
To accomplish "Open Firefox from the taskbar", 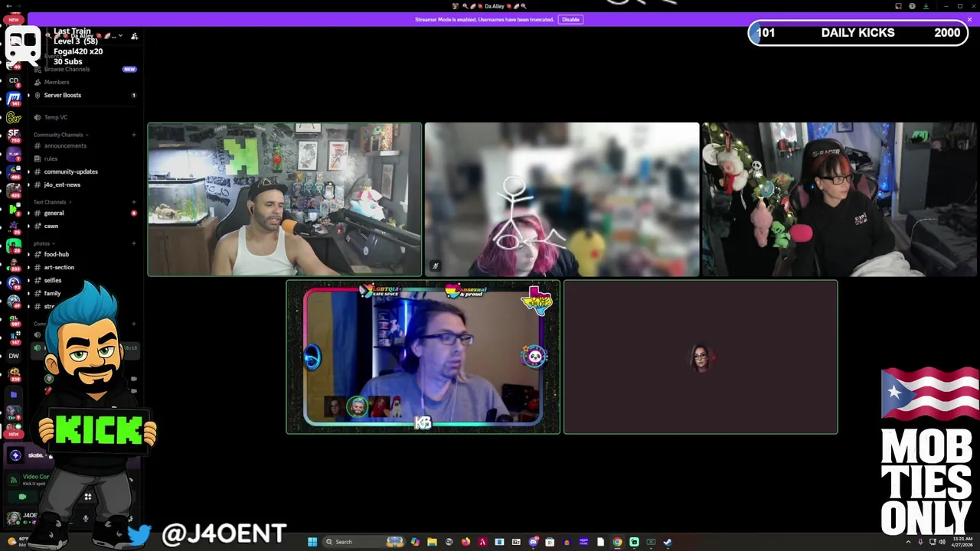I will (x=465, y=542).
